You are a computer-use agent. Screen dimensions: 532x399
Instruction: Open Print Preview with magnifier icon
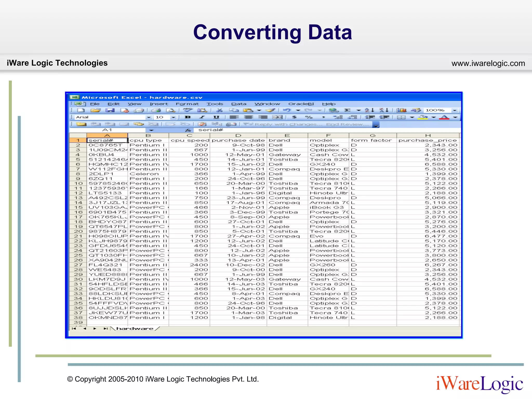[171, 110]
